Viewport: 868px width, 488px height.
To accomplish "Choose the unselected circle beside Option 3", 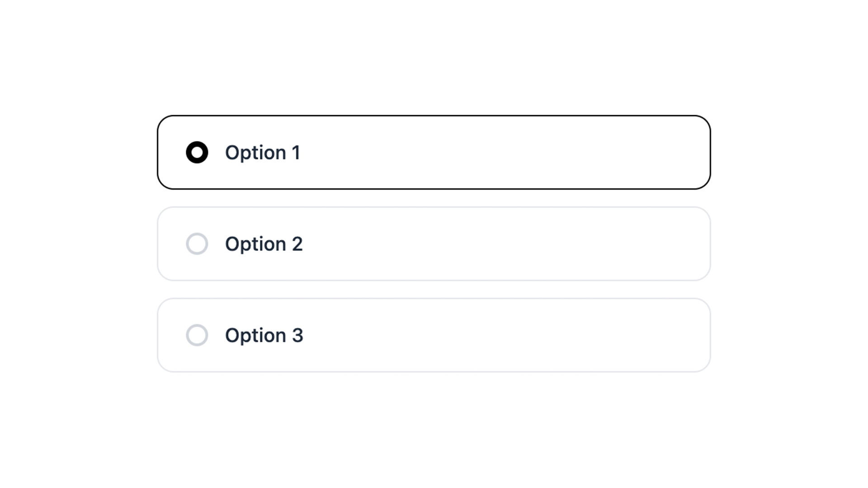I will pos(197,335).
